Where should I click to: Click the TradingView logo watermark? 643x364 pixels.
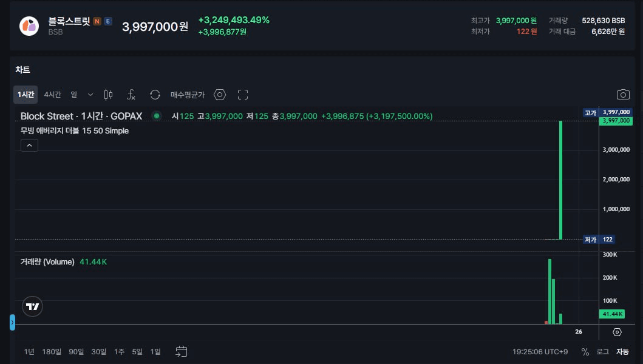[32, 306]
